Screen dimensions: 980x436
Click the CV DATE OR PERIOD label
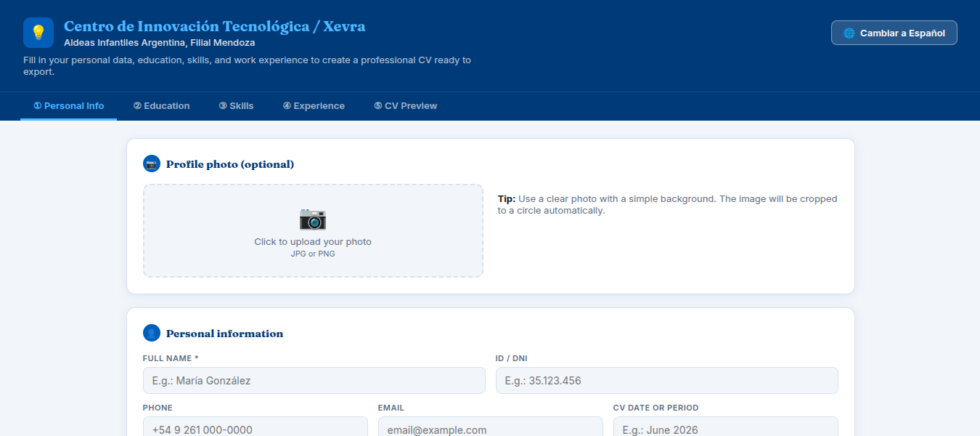point(656,408)
